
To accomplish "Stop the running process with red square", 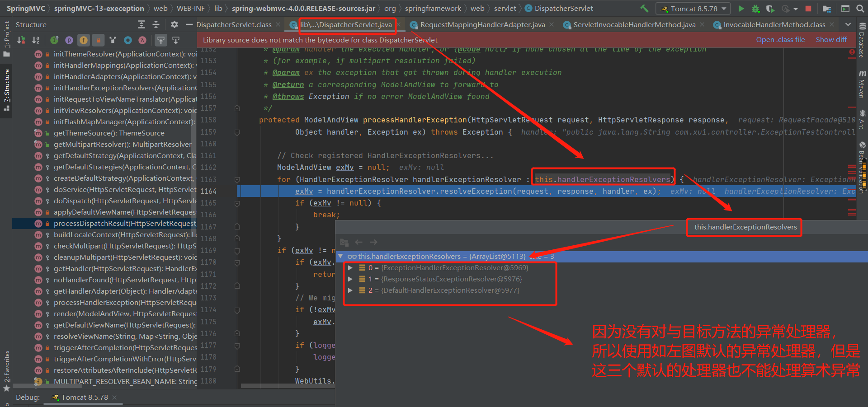I will [808, 9].
